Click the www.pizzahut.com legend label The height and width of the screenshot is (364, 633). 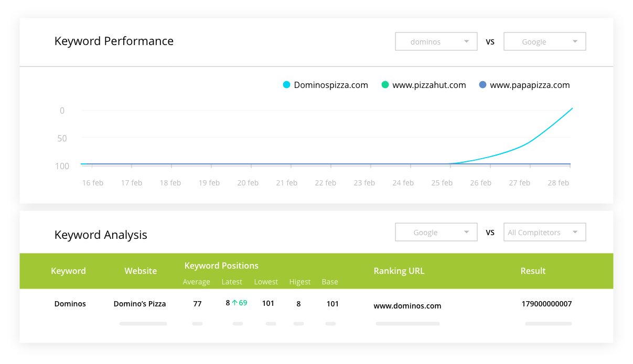pyautogui.click(x=429, y=85)
